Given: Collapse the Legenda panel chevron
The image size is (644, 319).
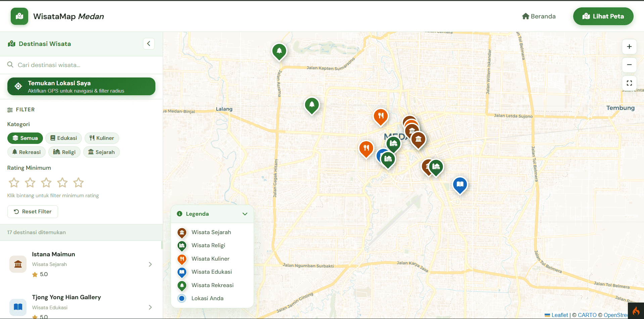Looking at the screenshot, I should pyautogui.click(x=245, y=214).
